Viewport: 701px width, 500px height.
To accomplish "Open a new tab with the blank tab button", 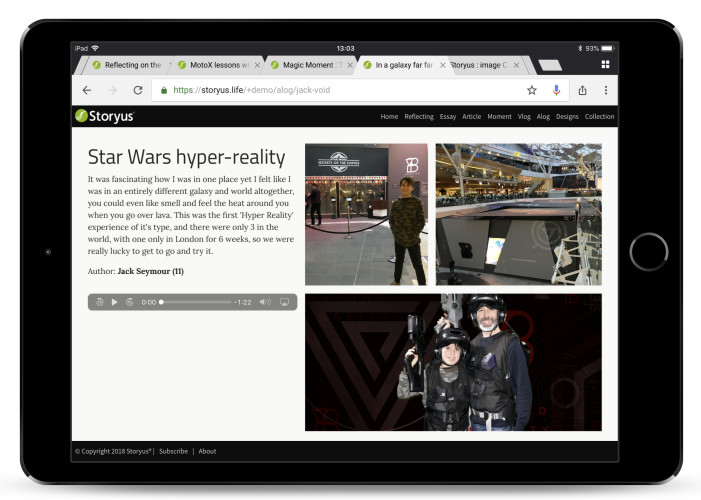I will 550,65.
